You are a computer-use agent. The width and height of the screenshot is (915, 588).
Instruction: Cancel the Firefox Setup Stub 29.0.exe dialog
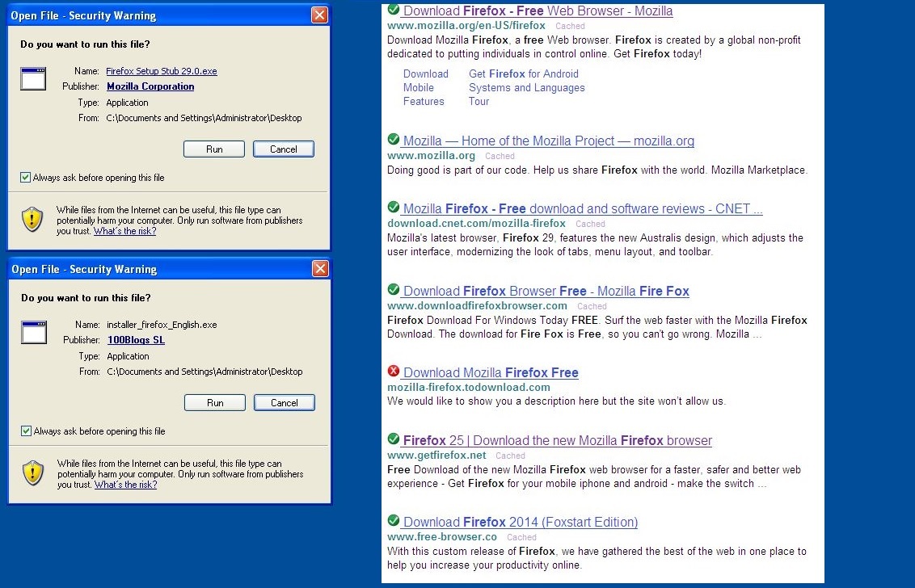coord(284,149)
